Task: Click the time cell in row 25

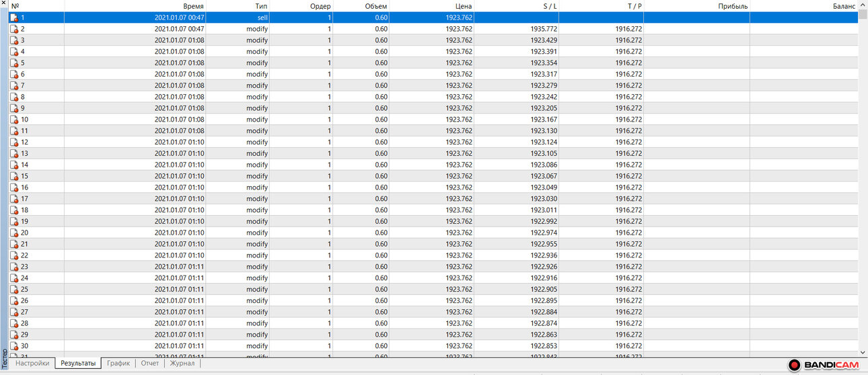Action: [135, 290]
